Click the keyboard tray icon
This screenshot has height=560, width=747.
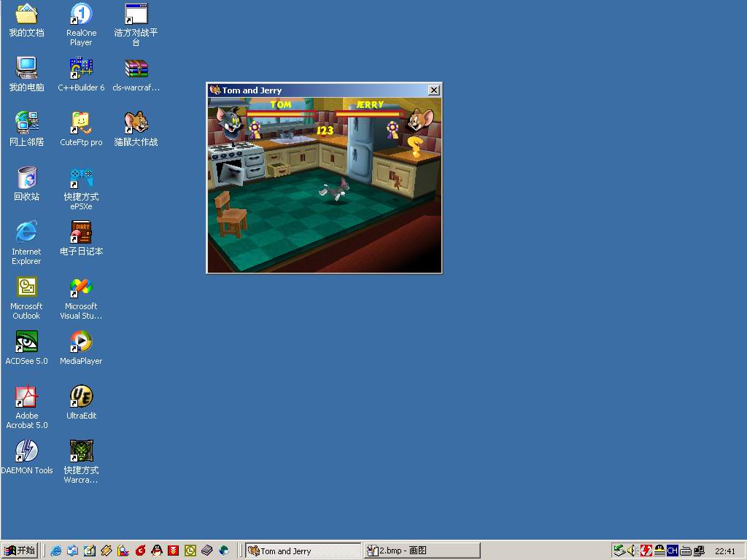click(686, 551)
